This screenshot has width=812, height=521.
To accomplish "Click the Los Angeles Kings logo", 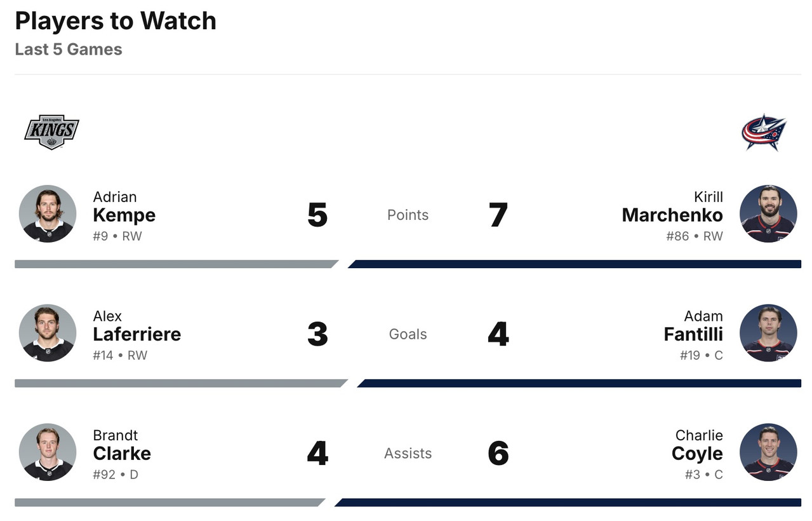I will [x=51, y=132].
